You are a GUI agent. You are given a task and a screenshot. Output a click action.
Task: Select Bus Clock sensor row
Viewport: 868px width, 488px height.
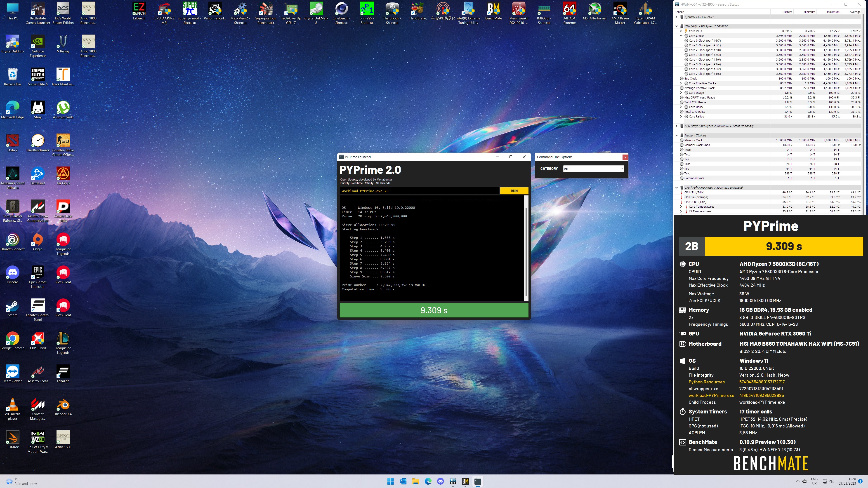click(768, 78)
